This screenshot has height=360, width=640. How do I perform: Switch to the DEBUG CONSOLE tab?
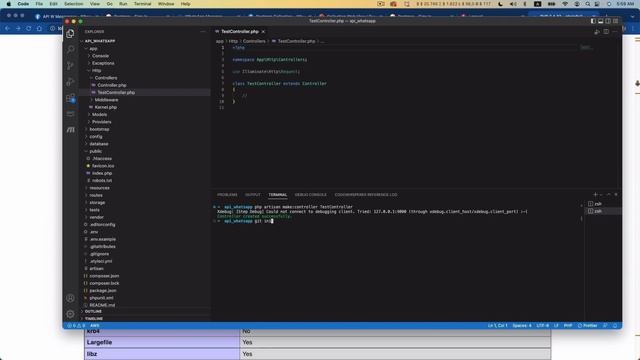click(311, 195)
